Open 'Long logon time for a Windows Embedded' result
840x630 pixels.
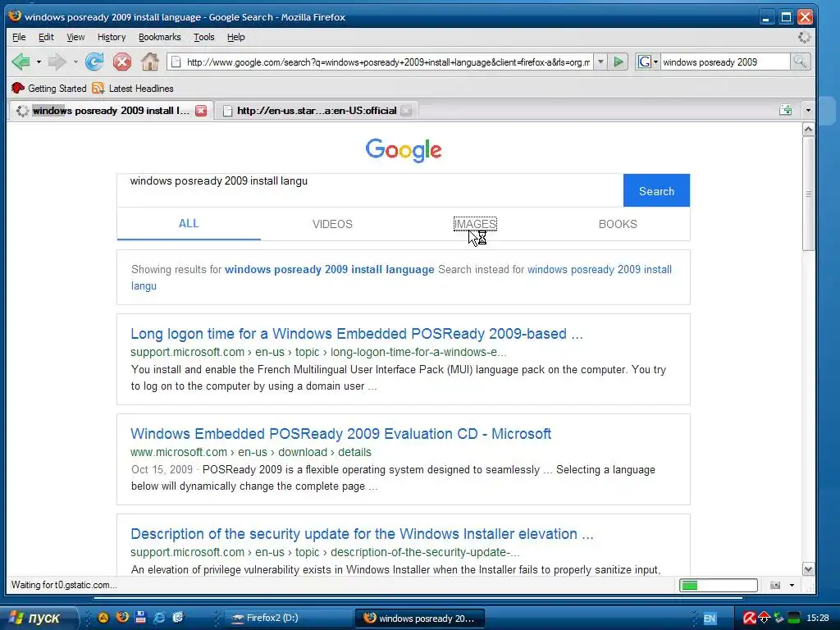(x=356, y=334)
